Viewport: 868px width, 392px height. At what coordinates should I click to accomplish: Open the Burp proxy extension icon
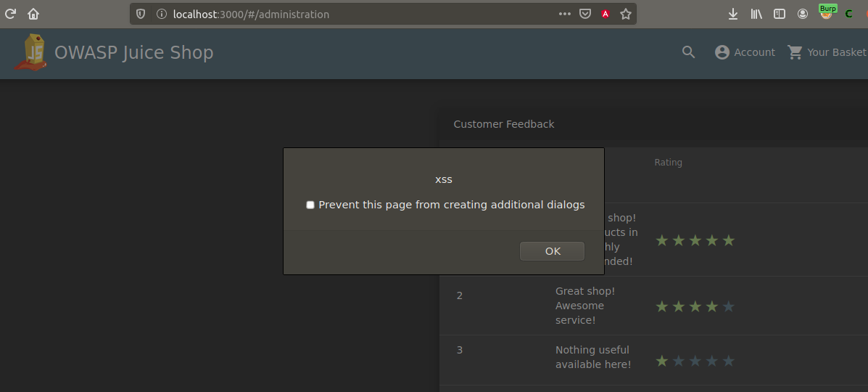[827, 12]
